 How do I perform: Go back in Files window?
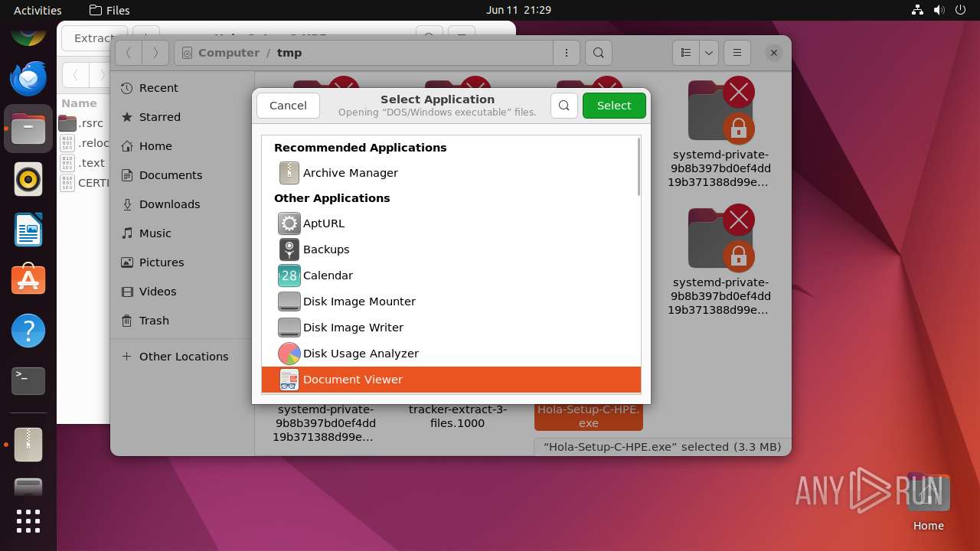coord(129,53)
